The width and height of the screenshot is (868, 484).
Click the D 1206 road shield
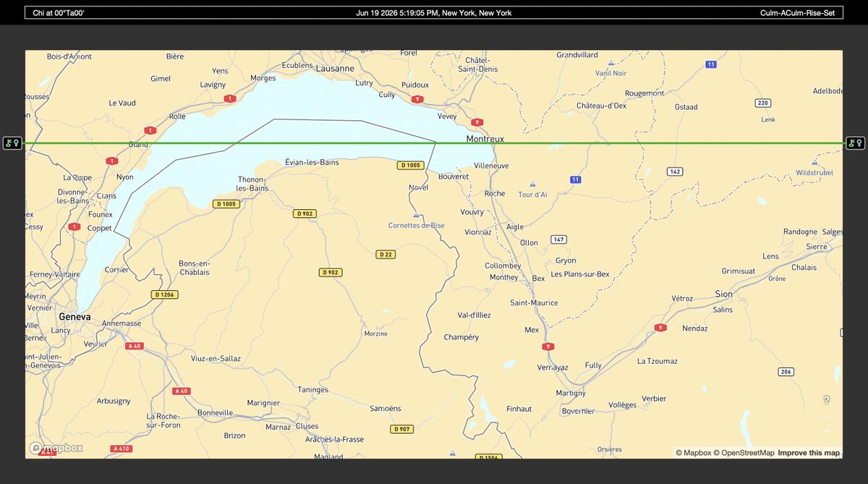[x=164, y=294]
